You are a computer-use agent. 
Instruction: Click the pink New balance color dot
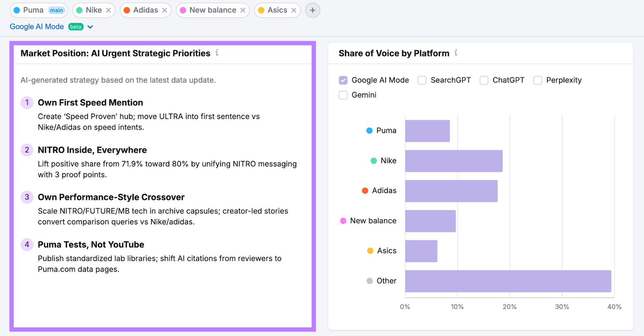pos(343,220)
